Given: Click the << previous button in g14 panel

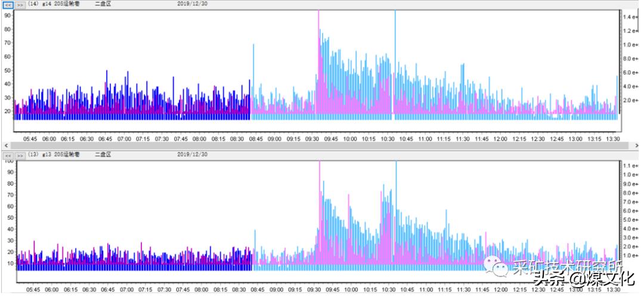Looking at the screenshot, I should 8,4.
